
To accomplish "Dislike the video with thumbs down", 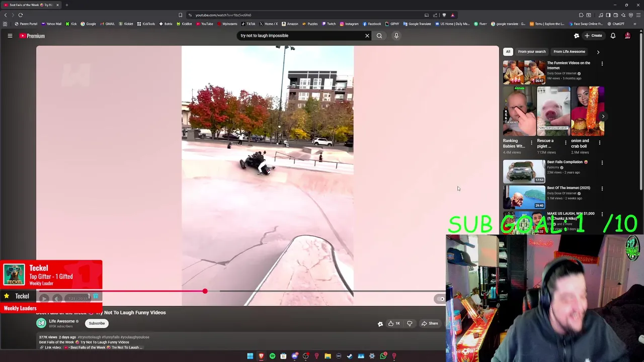I will pos(410,323).
